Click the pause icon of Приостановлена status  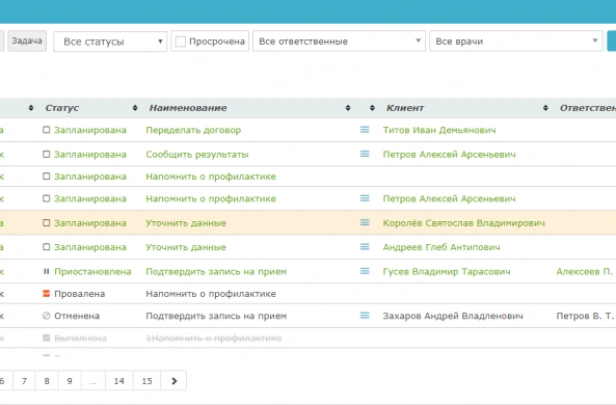[x=46, y=271]
